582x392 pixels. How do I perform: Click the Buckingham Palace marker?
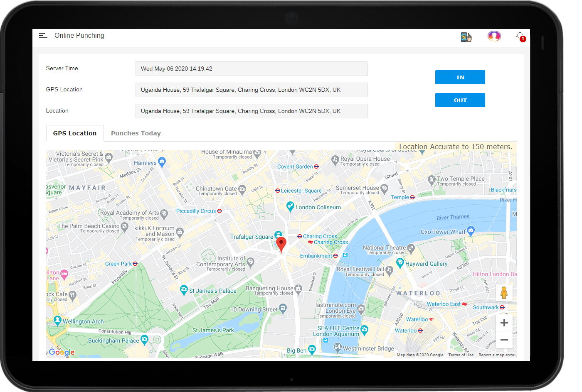145,340
